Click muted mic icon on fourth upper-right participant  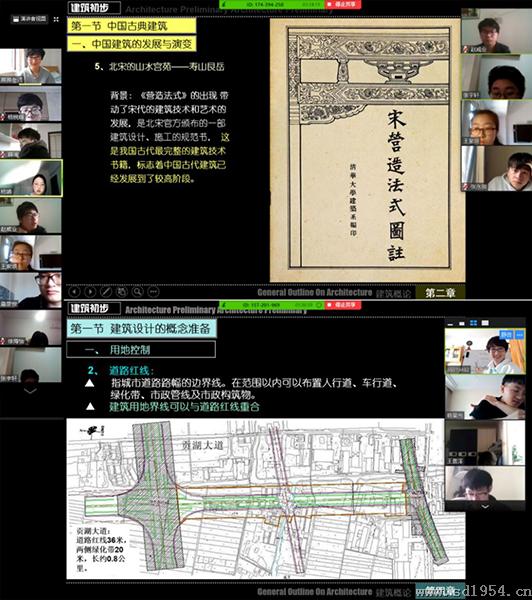tap(466, 187)
